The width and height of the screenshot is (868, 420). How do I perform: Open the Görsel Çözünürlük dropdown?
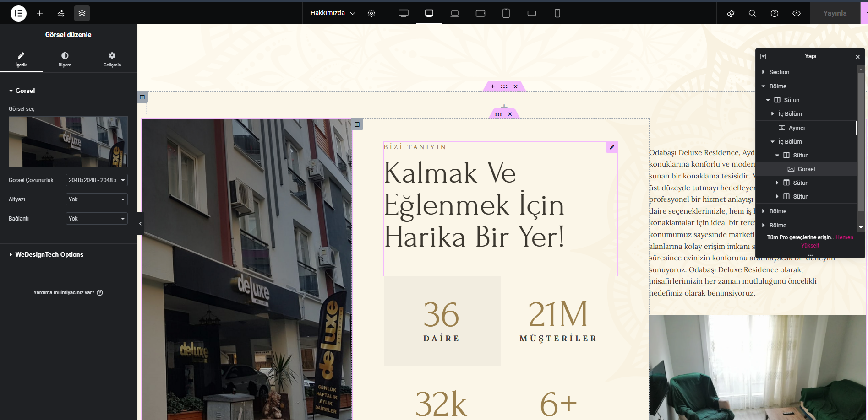pos(97,180)
